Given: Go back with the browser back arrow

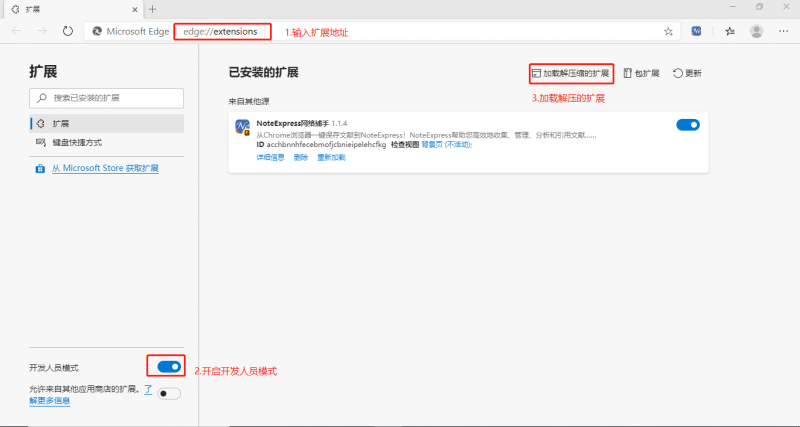Looking at the screenshot, I should [17, 31].
